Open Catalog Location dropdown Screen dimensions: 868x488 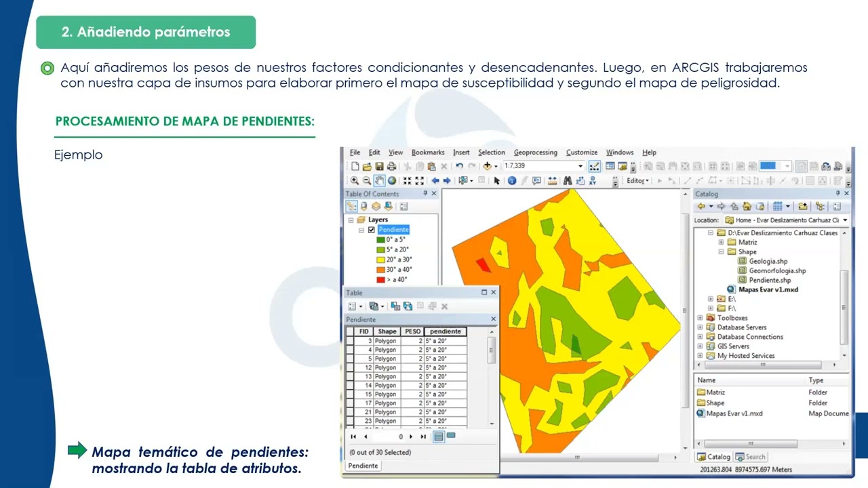coord(845,220)
